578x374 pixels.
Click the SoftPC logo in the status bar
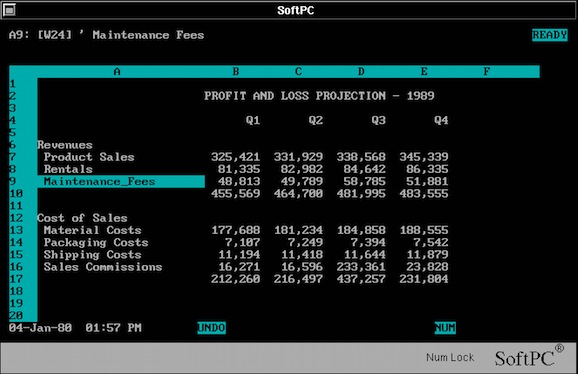(x=529, y=356)
